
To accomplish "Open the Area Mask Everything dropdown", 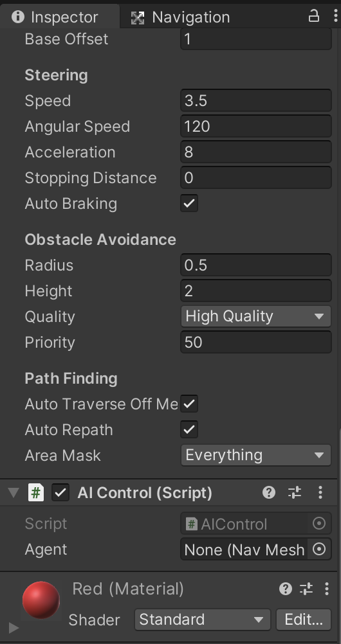I will pos(256,455).
